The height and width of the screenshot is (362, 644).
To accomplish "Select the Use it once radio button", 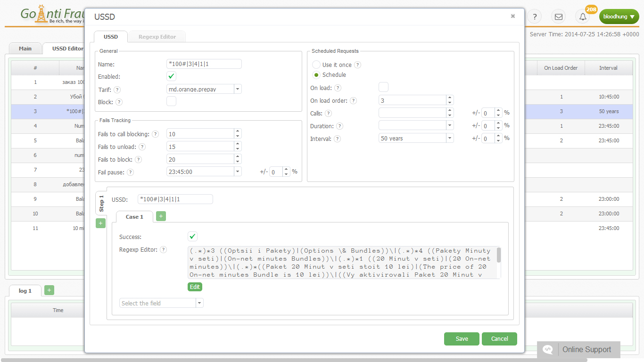I will [x=316, y=65].
